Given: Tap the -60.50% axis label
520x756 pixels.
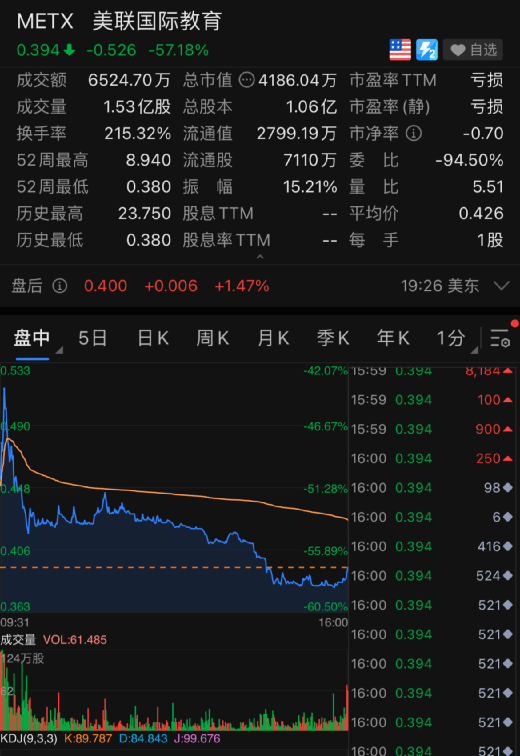Looking at the screenshot, I should point(325,607).
